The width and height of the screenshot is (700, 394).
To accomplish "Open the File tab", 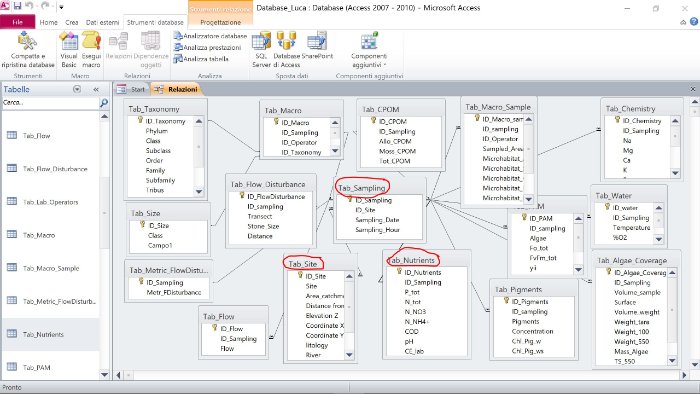I will click(x=17, y=22).
